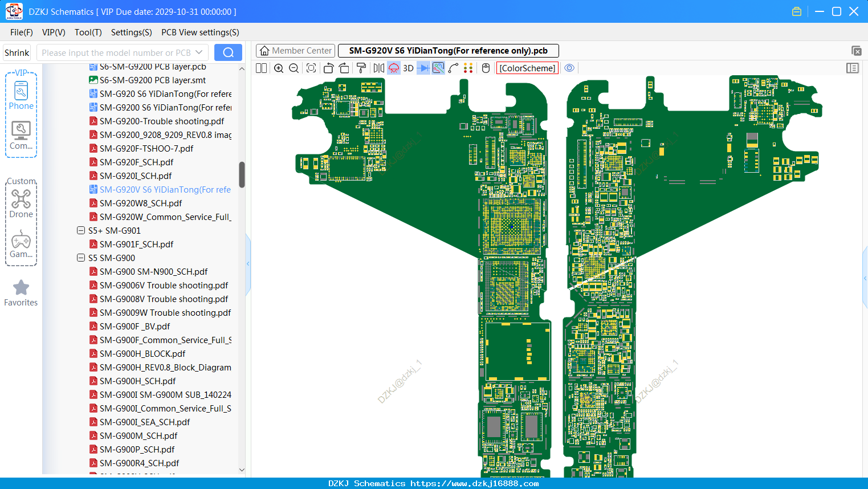
Task: Open the ColorScheme selector
Action: [527, 68]
